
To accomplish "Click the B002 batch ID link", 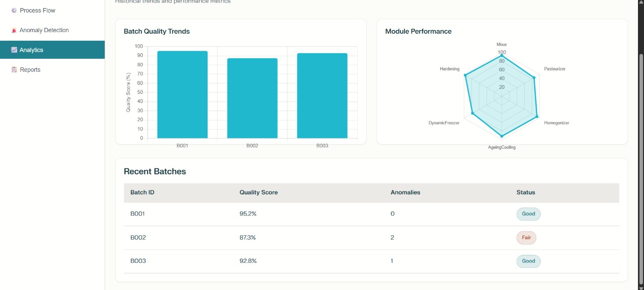I will click(x=138, y=237).
